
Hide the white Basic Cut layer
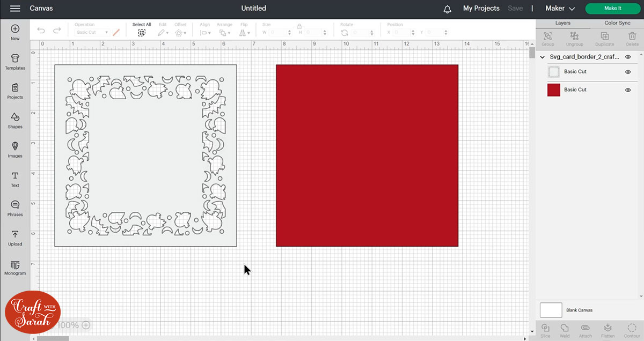point(627,72)
